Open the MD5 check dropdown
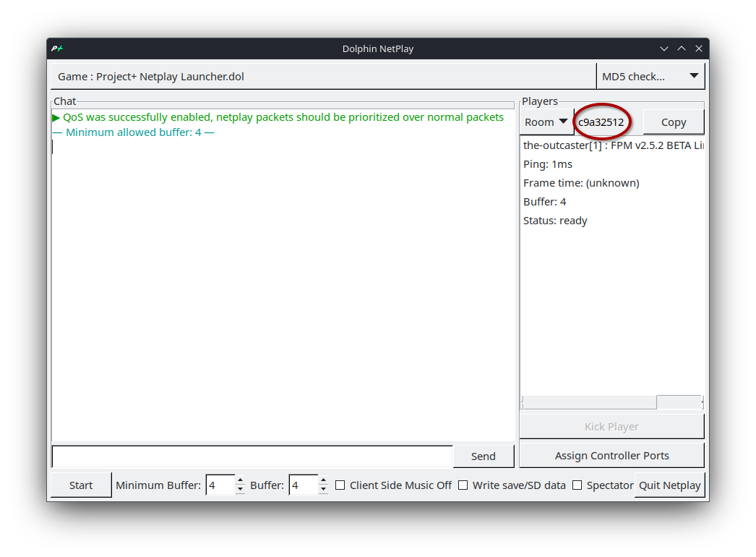 (x=650, y=76)
